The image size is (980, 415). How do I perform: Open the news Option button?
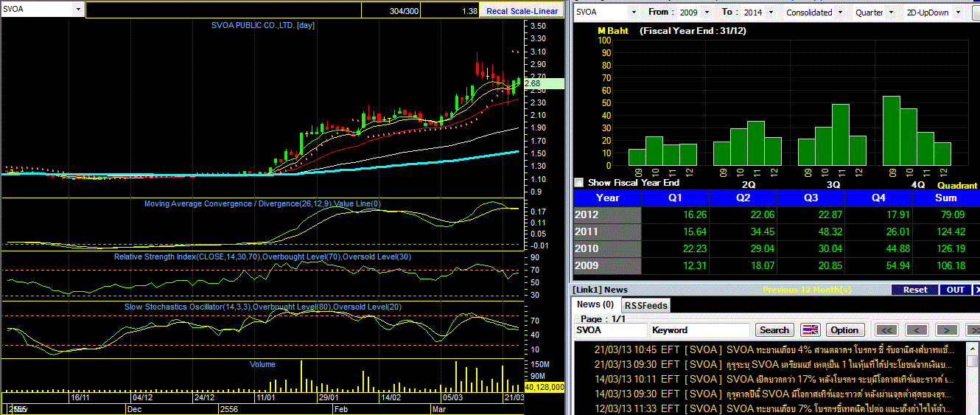tap(844, 330)
